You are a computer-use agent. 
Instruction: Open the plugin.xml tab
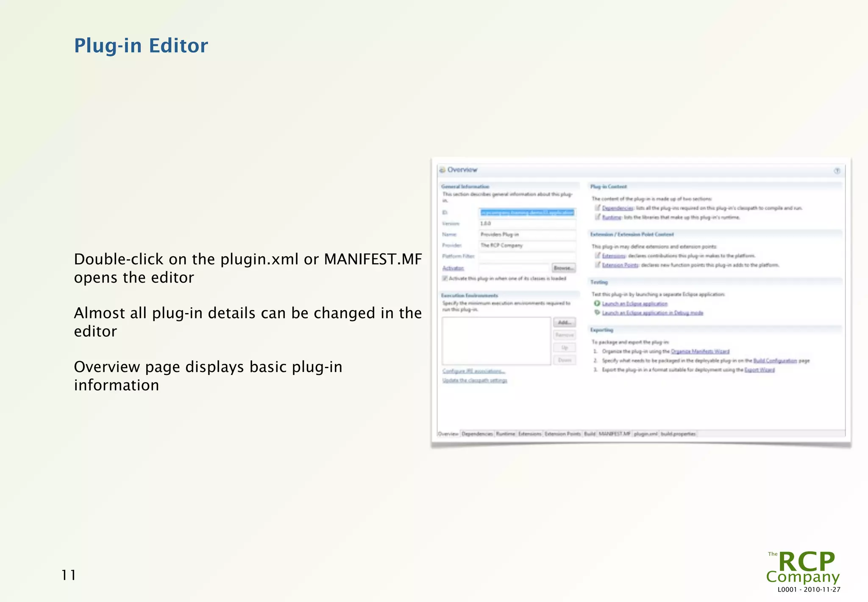[645, 434]
